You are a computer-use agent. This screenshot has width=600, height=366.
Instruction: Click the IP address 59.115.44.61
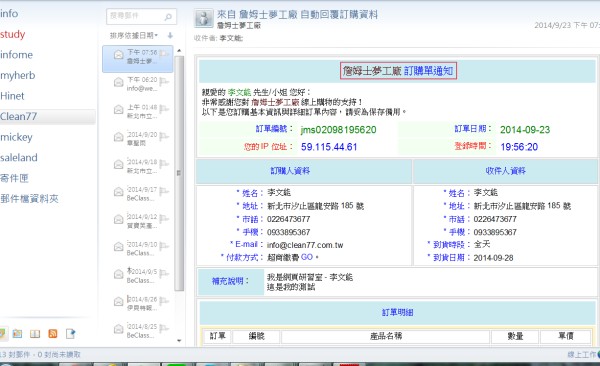329,147
